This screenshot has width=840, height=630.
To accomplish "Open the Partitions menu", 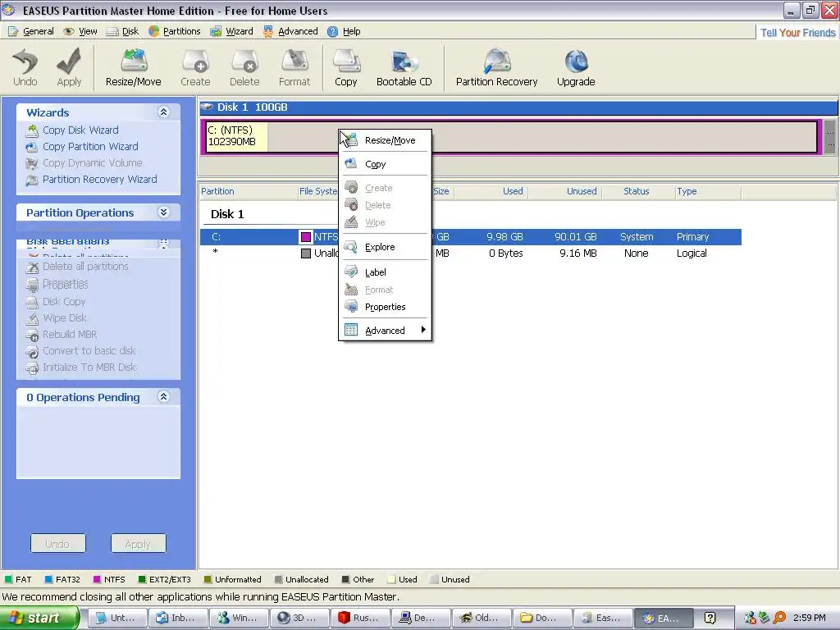I will point(175,31).
